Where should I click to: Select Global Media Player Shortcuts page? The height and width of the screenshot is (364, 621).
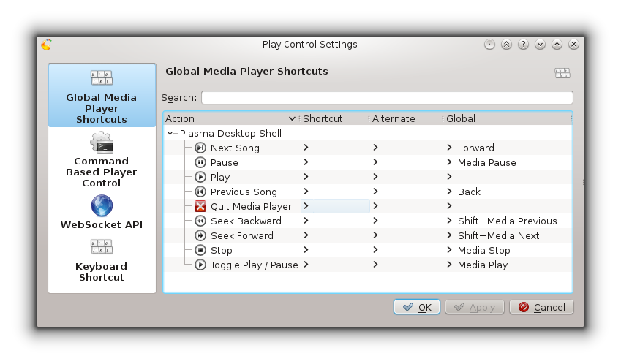tap(102, 95)
